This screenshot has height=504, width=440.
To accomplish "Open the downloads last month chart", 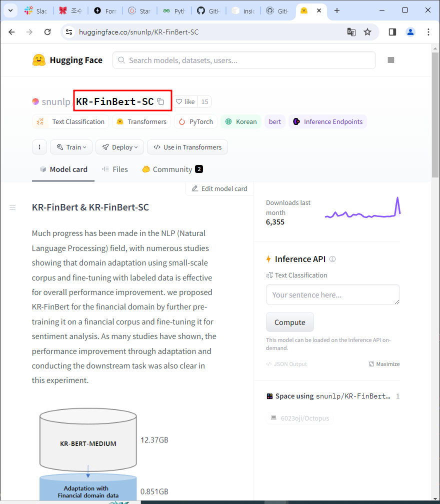I will click(362, 208).
